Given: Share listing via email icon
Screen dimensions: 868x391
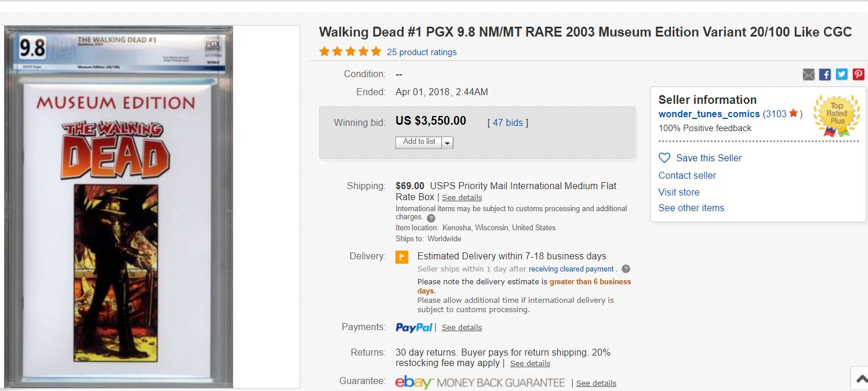Looking at the screenshot, I should 808,74.
